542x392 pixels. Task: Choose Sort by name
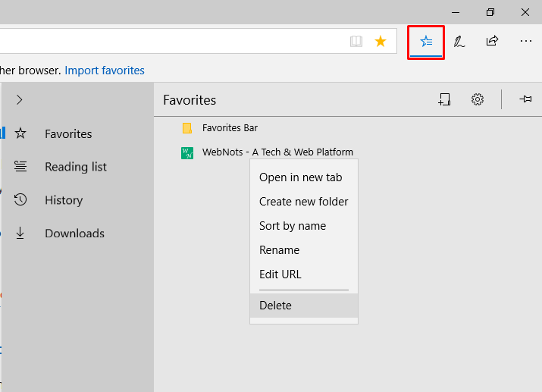tap(293, 226)
